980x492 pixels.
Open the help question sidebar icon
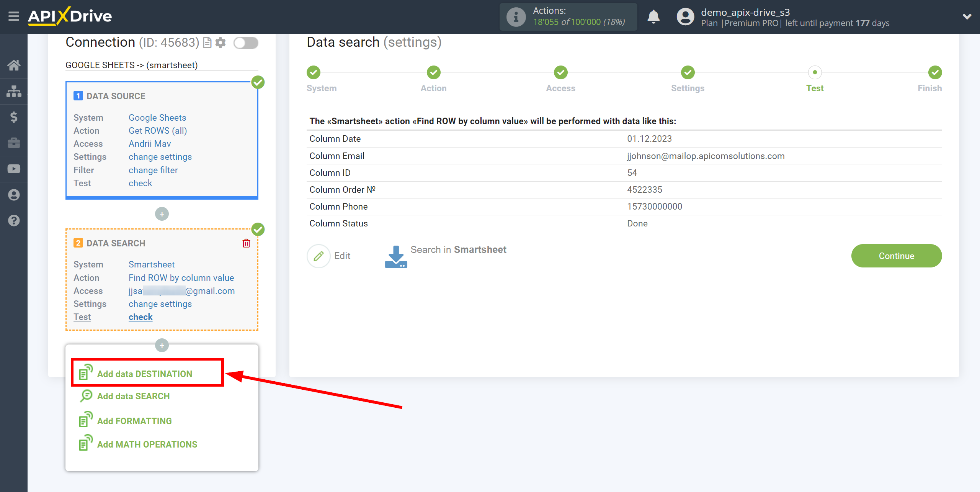coord(14,221)
